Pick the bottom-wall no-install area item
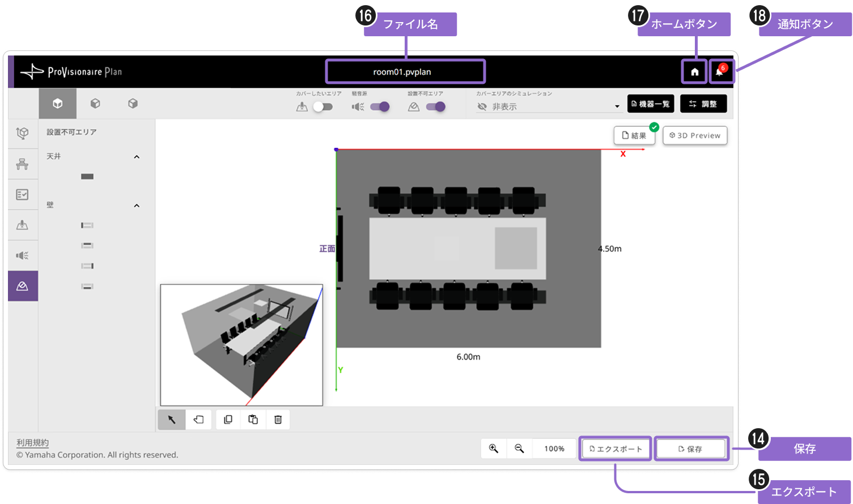The image size is (853, 504). coord(87,287)
